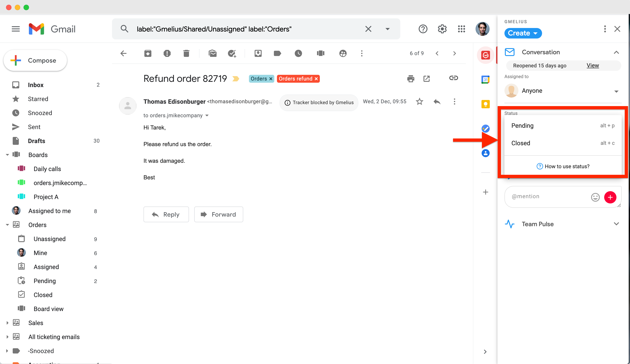630x364 pixels.
Task: Mark the email as unread
Action: coord(212,53)
